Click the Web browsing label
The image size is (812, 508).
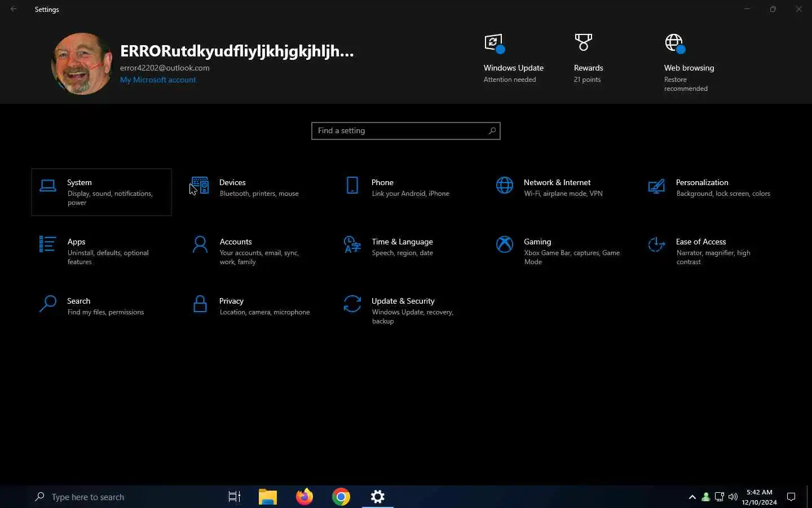(x=689, y=68)
